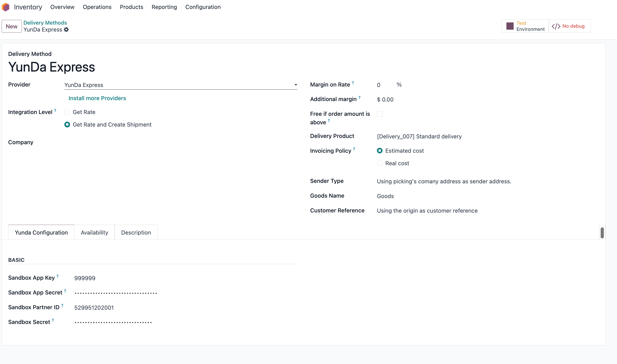The width and height of the screenshot is (617, 364).
Task: Click the Inventory app title
Action: coord(28,7)
